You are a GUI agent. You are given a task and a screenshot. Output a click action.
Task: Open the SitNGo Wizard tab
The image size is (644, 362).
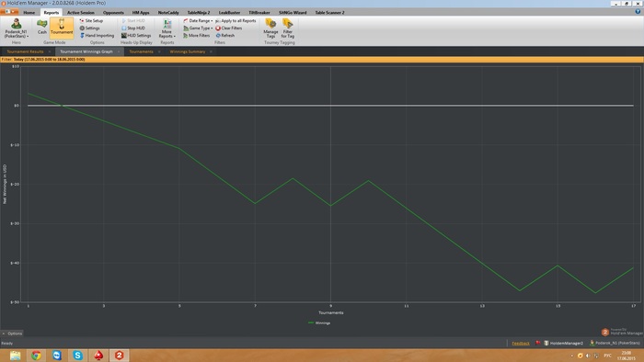[293, 12]
